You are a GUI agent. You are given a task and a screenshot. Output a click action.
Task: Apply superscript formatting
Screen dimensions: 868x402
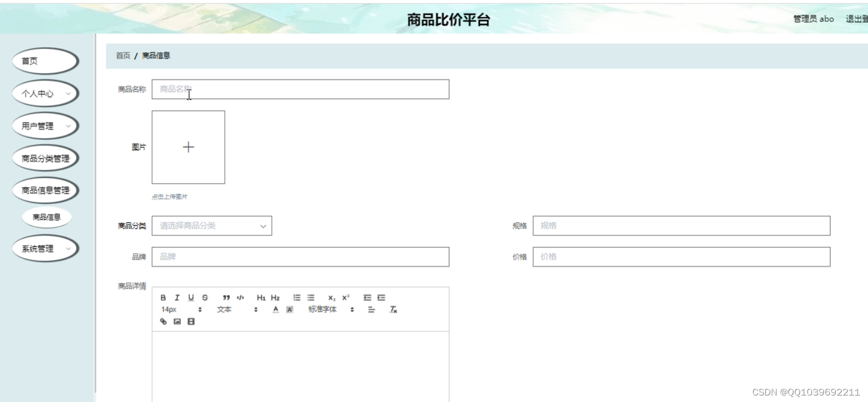(346, 297)
